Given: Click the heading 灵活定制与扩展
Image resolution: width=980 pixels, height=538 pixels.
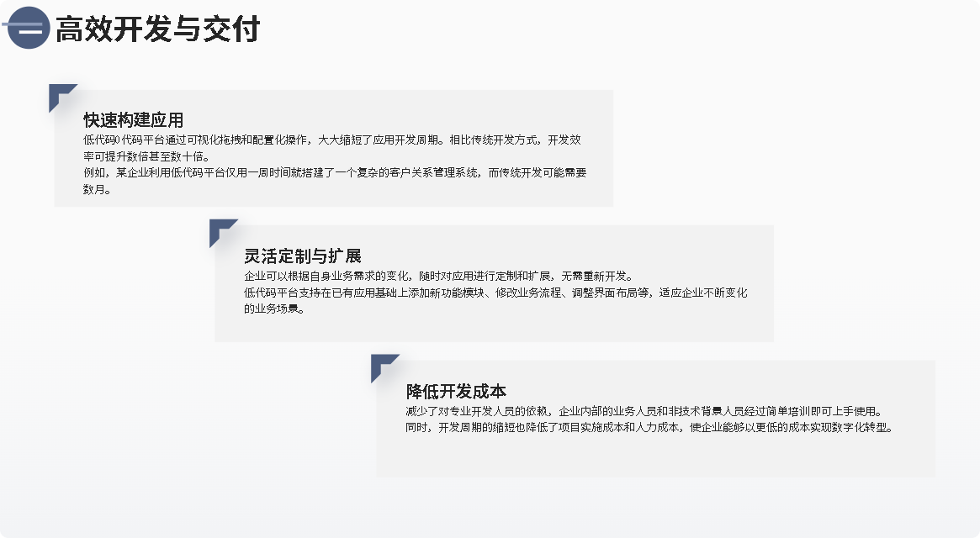Looking at the screenshot, I should tap(303, 256).
